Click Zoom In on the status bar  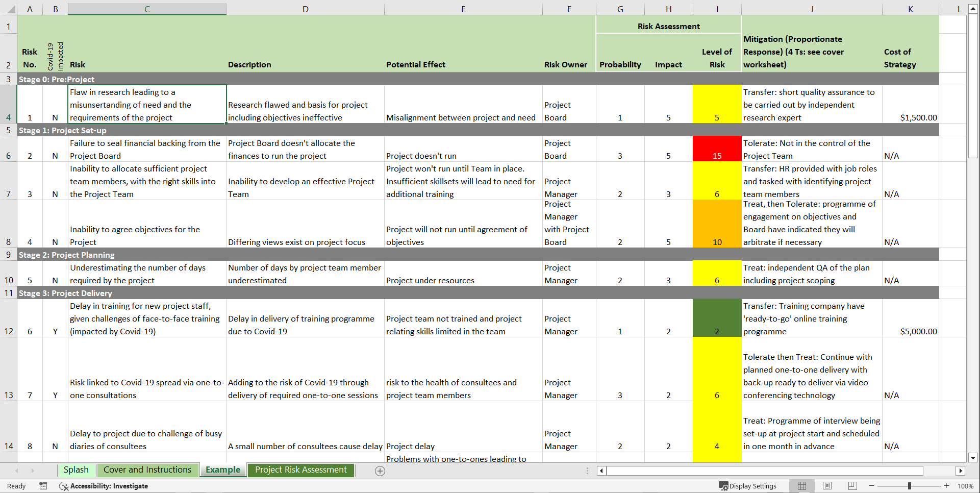coord(946,486)
